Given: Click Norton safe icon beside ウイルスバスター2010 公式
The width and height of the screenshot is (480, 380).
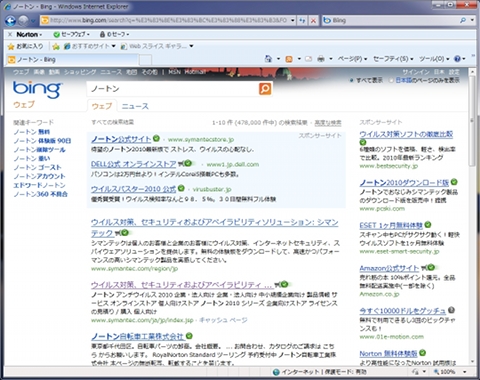Looking at the screenshot, I should click(x=181, y=188).
